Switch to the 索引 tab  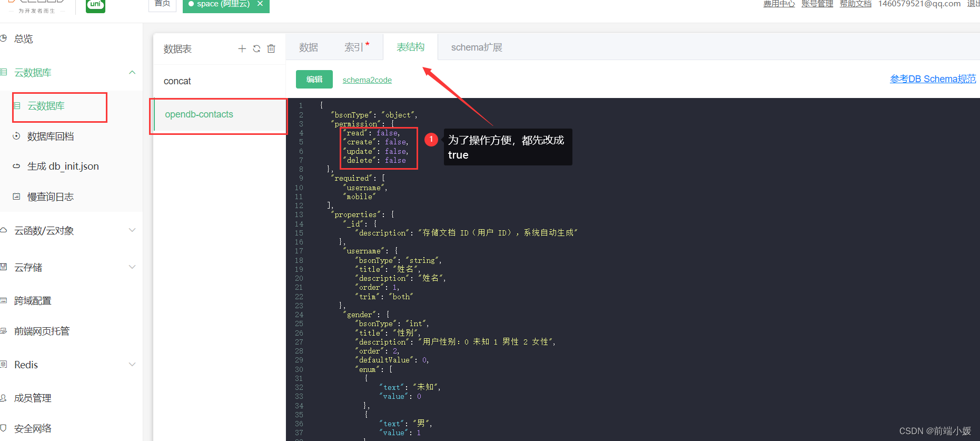[x=354, y=47]
